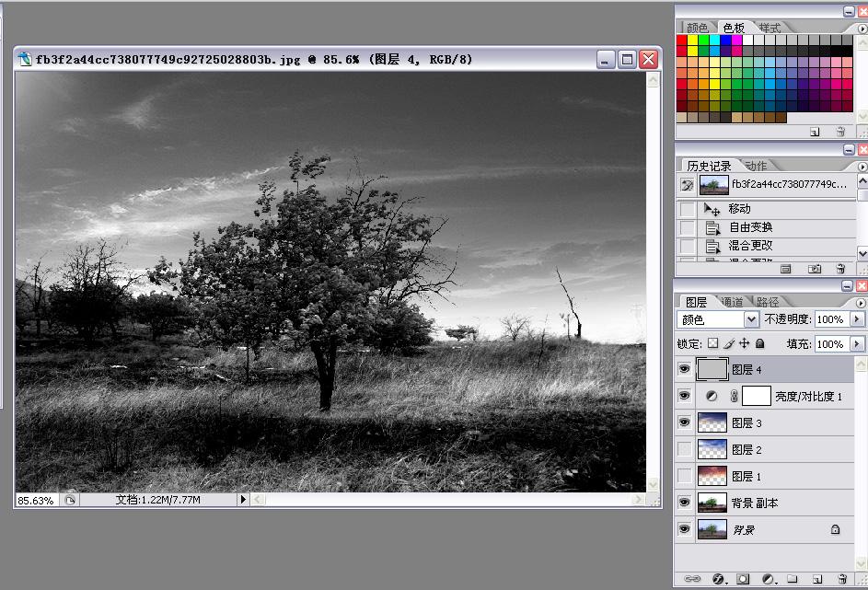Select the 亮度/对比度 1 layer name

(809, 397)
